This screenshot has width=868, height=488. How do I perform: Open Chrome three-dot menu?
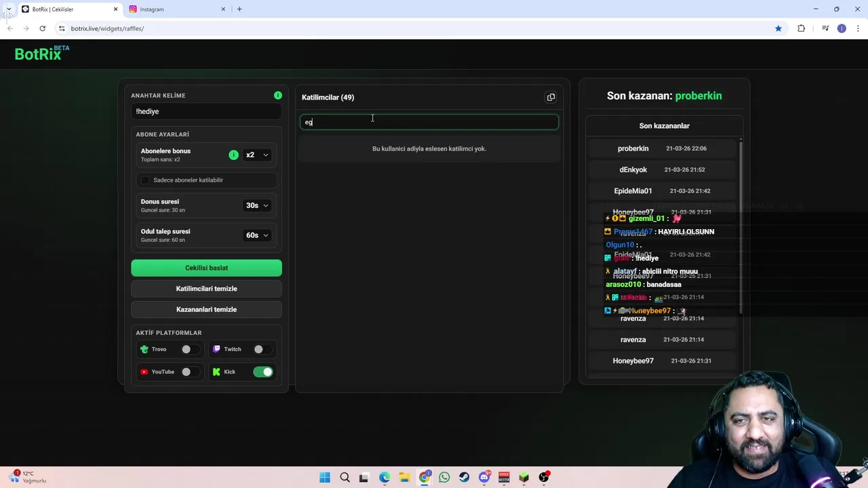859,28
